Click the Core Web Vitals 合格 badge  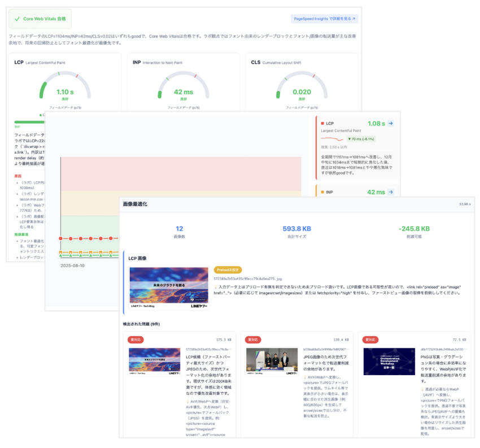40,19
